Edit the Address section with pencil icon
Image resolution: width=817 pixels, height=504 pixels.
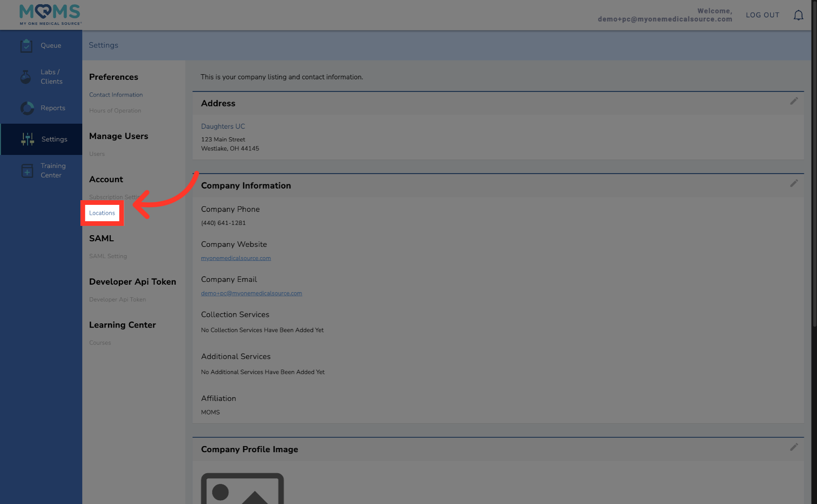[794, 101]
